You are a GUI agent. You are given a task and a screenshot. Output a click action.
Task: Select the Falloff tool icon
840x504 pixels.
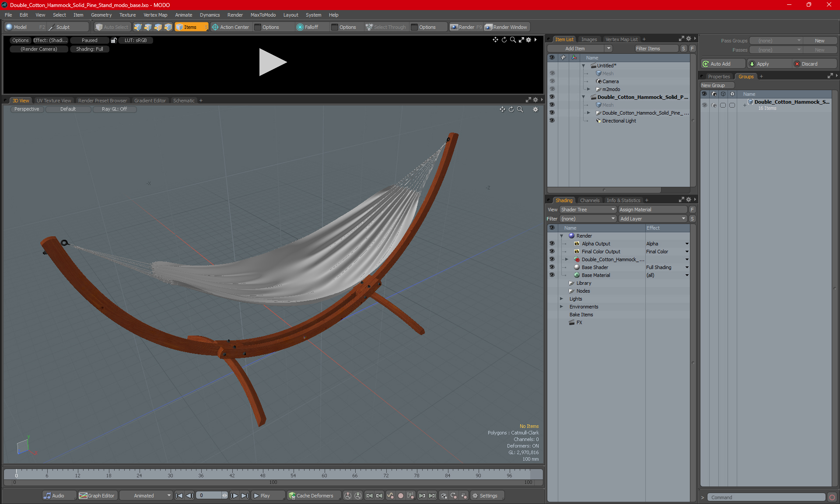(299, 27)
